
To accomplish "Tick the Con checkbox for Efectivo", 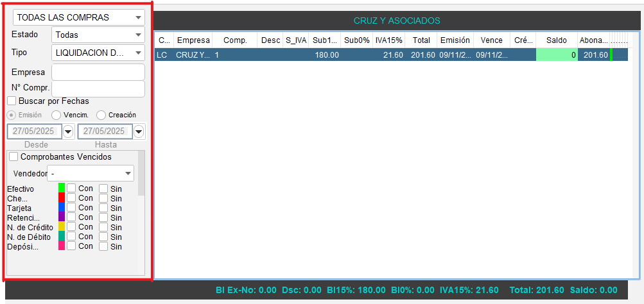I will coord(71,189).
